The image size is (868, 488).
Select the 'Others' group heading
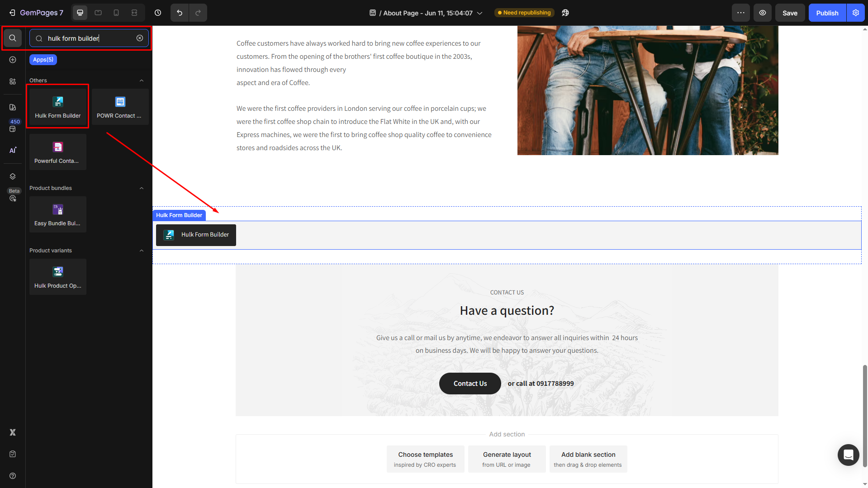pyautogui.click(x=38, y=81)
